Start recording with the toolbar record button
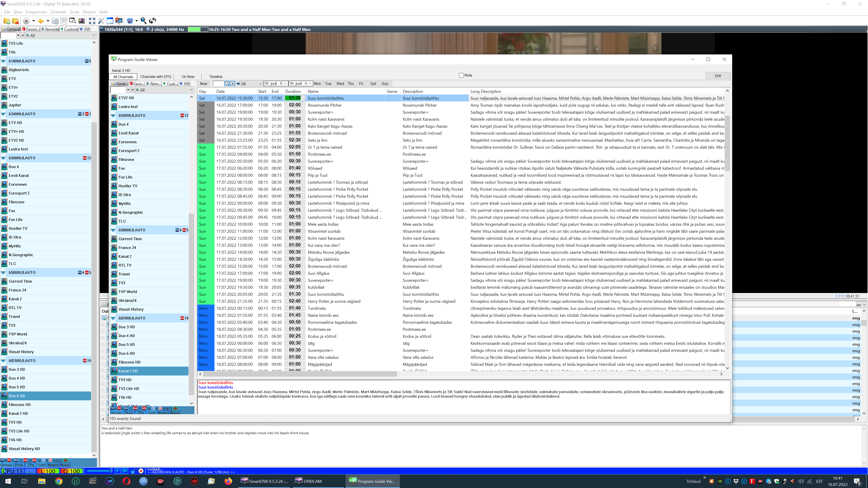Screen dimensions: 868x488 tap(26, 21)
